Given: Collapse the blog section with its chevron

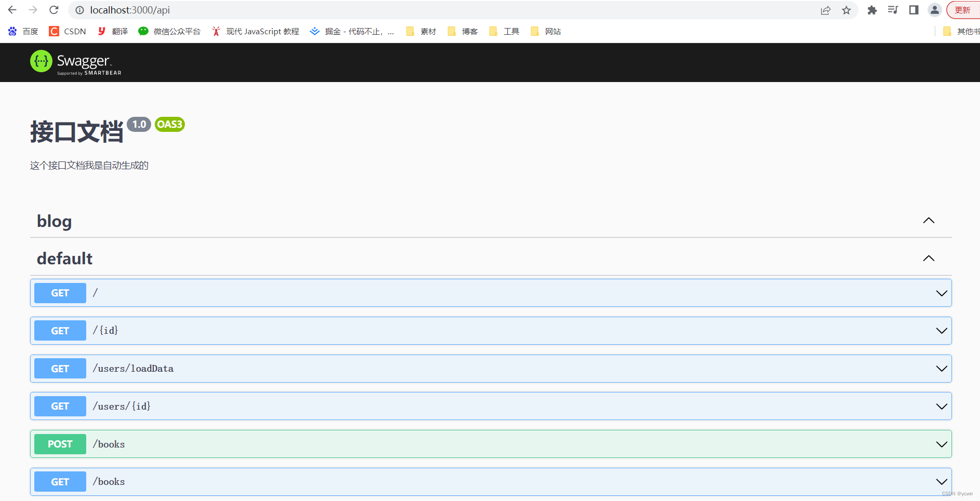Looking at the screenshot, I should (929, 221).
